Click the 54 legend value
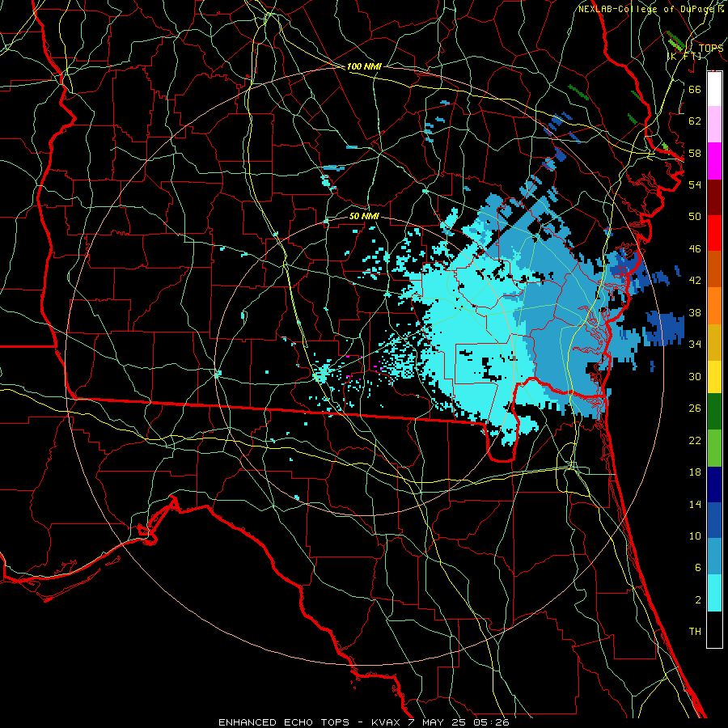This screenshot has width=728, height=728. coord(695,184)
